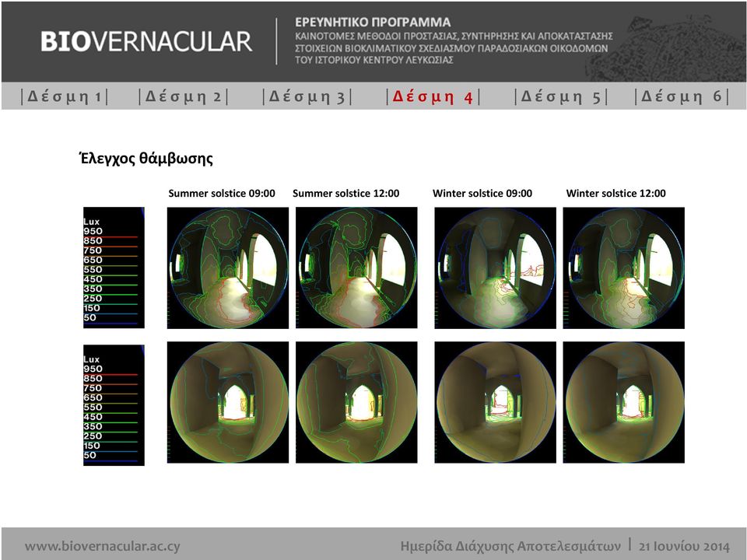Open top-row Winter solstice 12:00 fisheye image
The width and height of the screenshot is (747, 560).
tap(623, 268)
